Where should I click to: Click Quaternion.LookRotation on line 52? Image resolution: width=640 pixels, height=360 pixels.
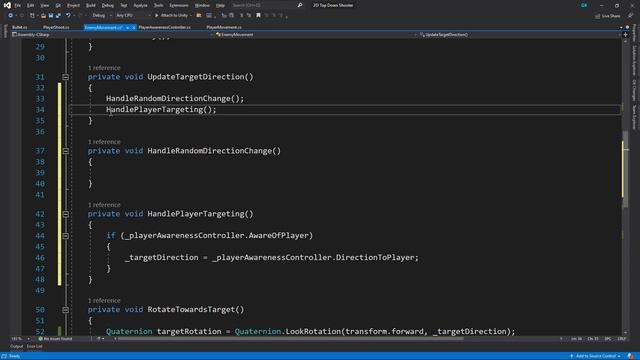[x=288, y=331]
